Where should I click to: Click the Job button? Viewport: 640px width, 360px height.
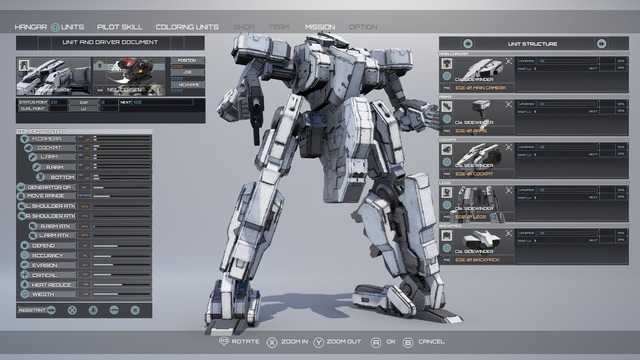187,72
